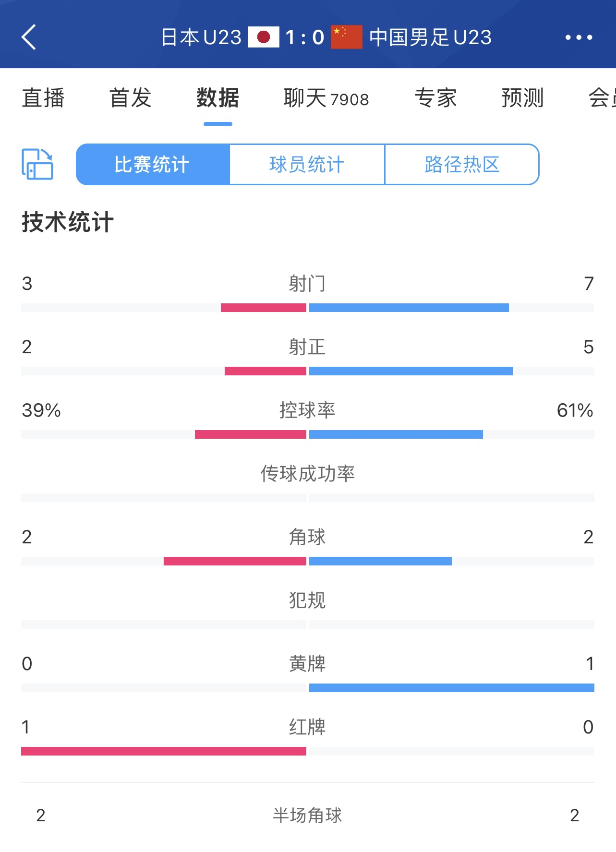Open the three-dot more options menu
The image size is (616, 852).
tap(579, 37)
